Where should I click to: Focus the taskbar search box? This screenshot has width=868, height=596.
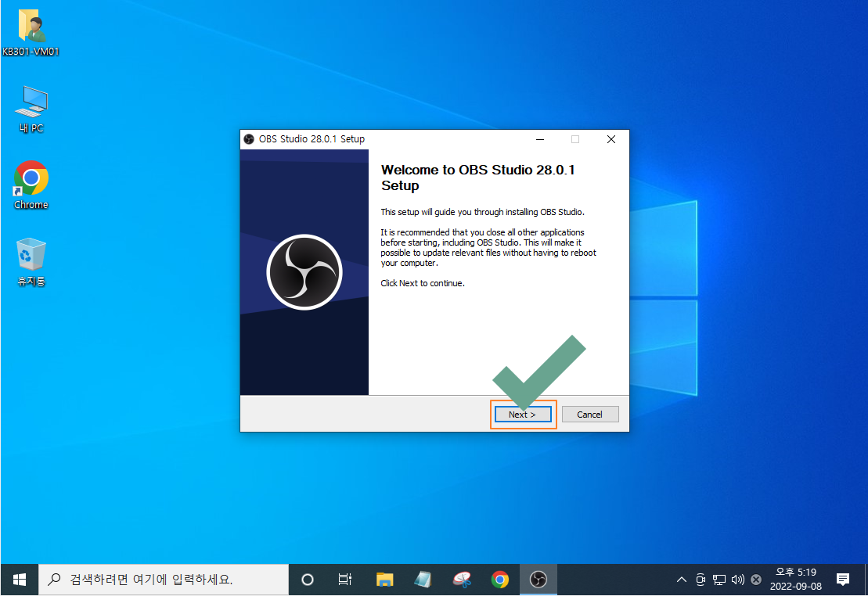point(164,580)
